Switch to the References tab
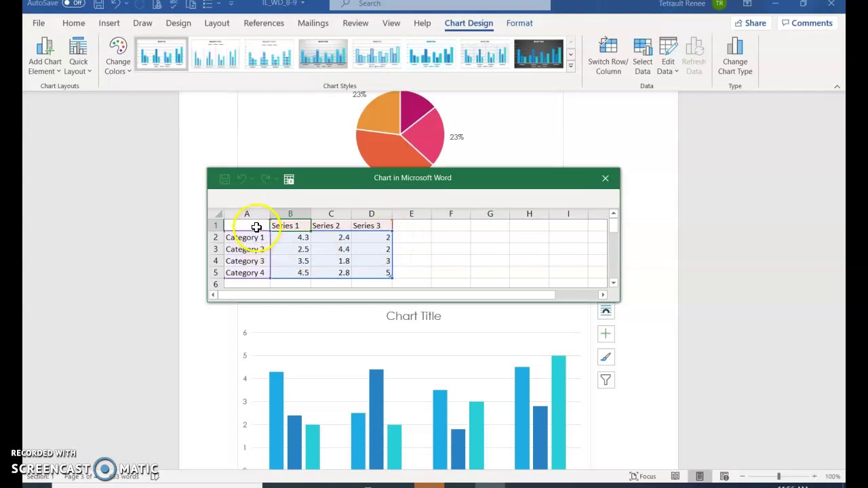 coord(264,23)
